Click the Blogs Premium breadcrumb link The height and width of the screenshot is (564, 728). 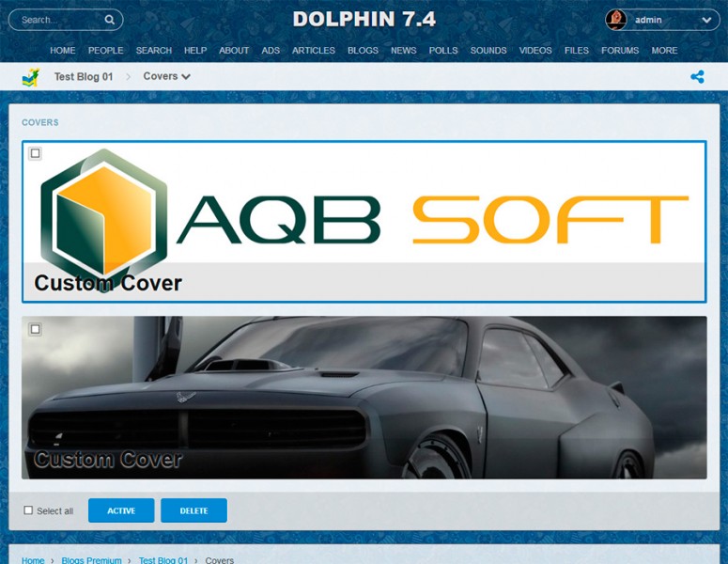pos(91,560)
